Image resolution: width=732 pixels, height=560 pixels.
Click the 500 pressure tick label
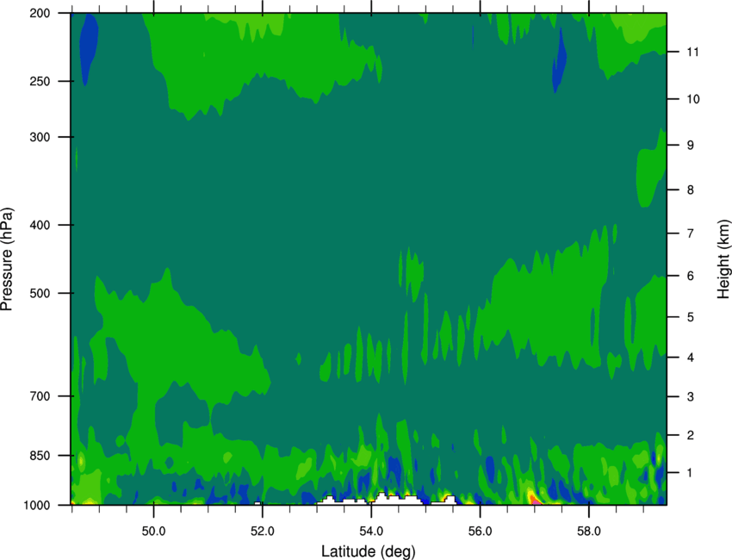(x=40, y=293)
